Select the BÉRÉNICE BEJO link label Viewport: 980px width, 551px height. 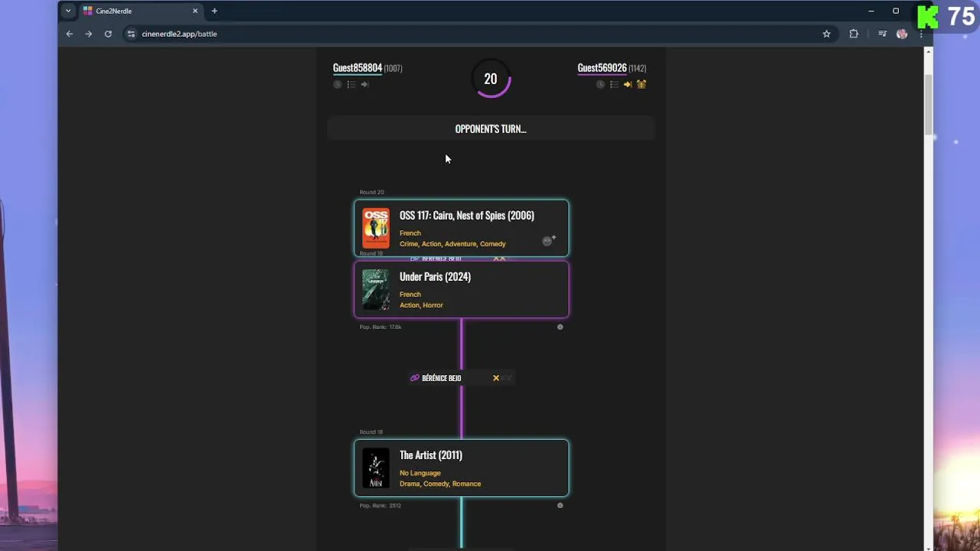click(x=442, y=378)
